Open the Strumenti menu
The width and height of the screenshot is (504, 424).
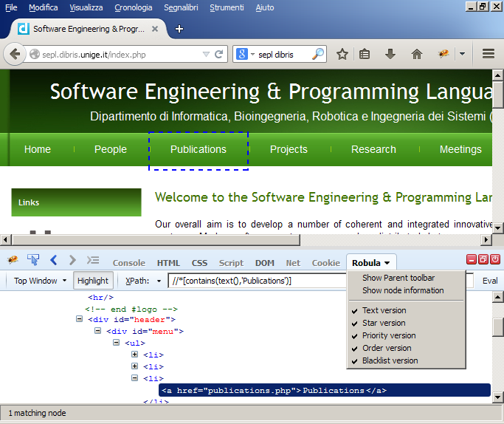tap(227, 7)
